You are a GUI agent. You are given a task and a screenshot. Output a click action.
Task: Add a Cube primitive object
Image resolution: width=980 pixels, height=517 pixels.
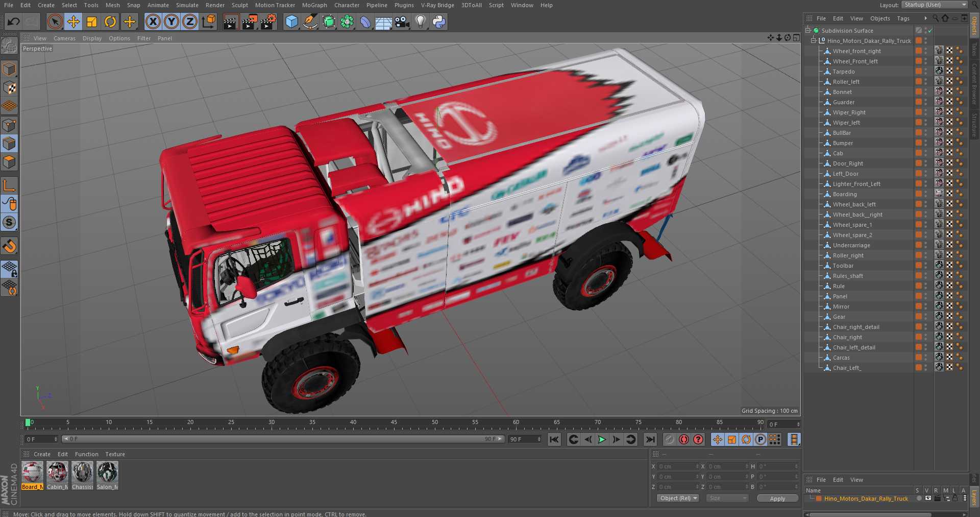click(x=291, y=21)
